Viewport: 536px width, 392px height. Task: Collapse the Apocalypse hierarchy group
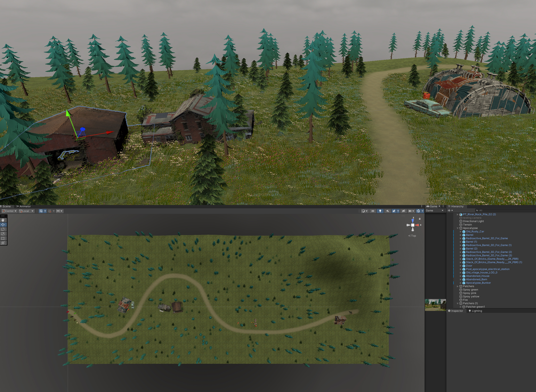tap(457, 228)
